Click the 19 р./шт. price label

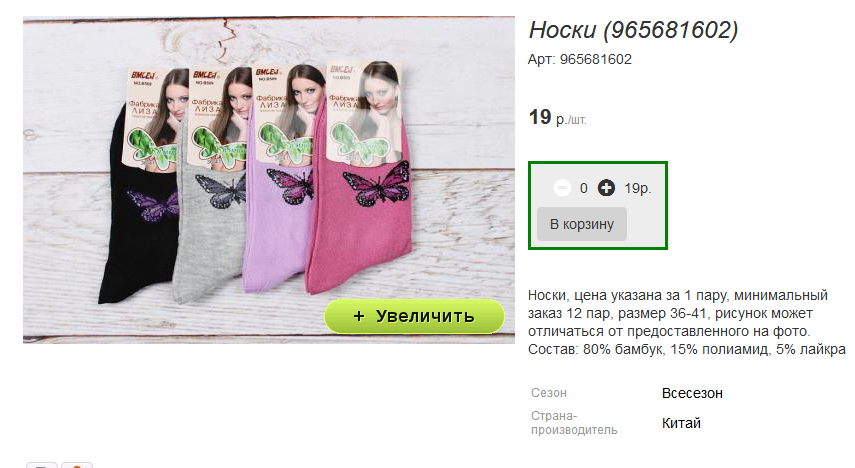(x=557, y=117)
